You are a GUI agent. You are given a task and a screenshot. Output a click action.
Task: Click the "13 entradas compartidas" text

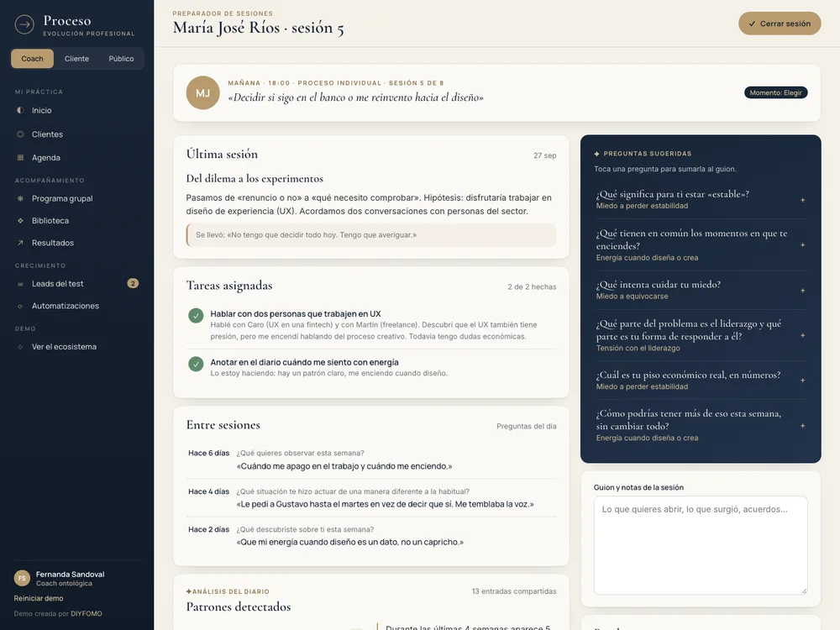point(514,591)
